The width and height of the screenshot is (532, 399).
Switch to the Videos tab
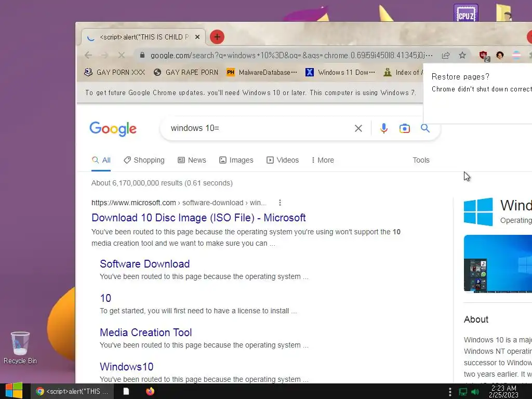coord(283,160)
